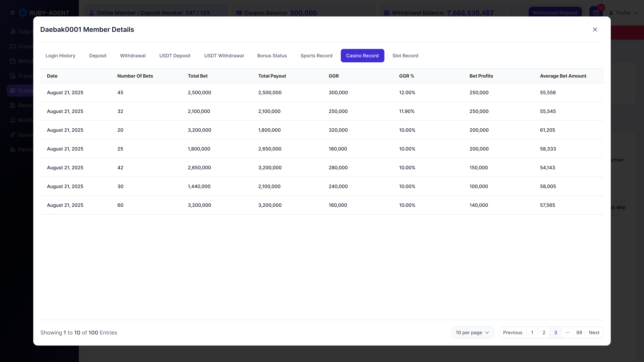Click the pagination ellipsis button
This screenshot has width=644, height=362.
coord(567,333)
